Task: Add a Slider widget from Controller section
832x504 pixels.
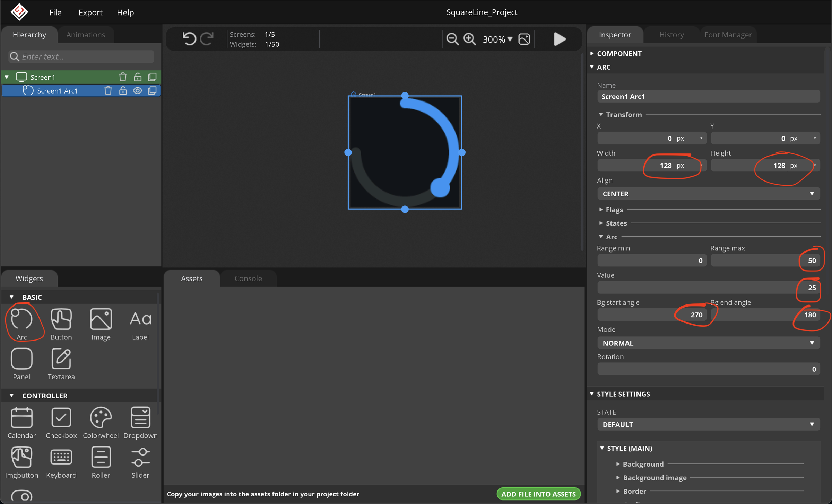Action: click(140, 457)
